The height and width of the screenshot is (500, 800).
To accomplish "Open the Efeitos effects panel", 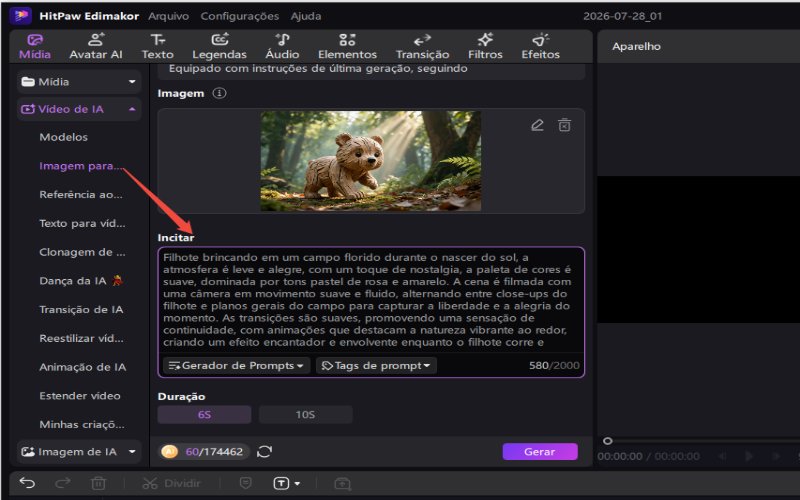I will click(540, 46).
